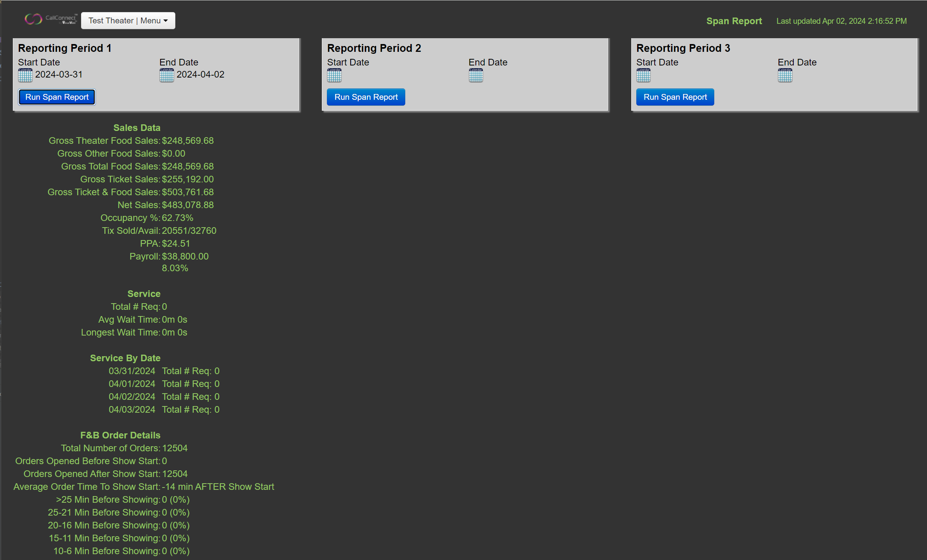Open Period 1 Start Date calendar icon
The width and height of the screenshot is (927, 560).
tap(25, 75)
